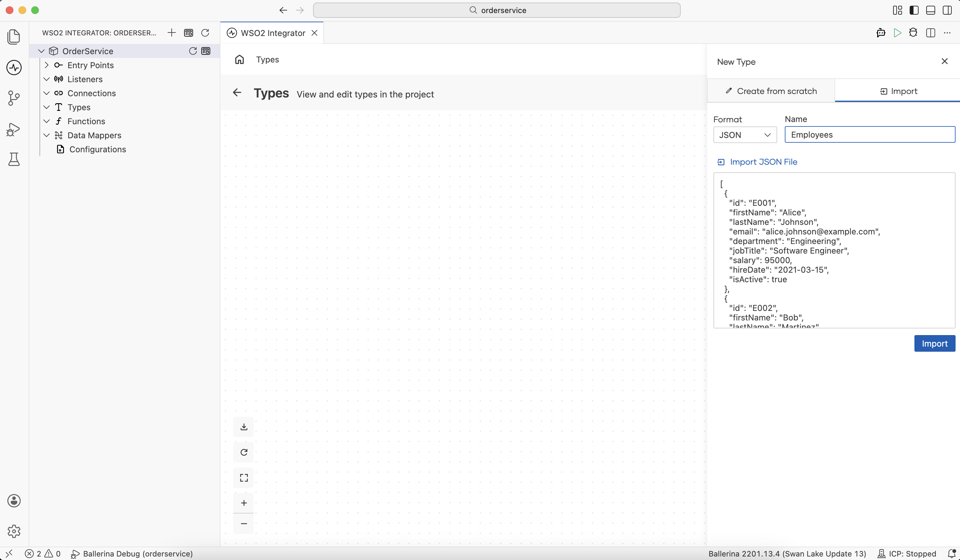
Task: Navigate back in window history
Action: point(283,10)
